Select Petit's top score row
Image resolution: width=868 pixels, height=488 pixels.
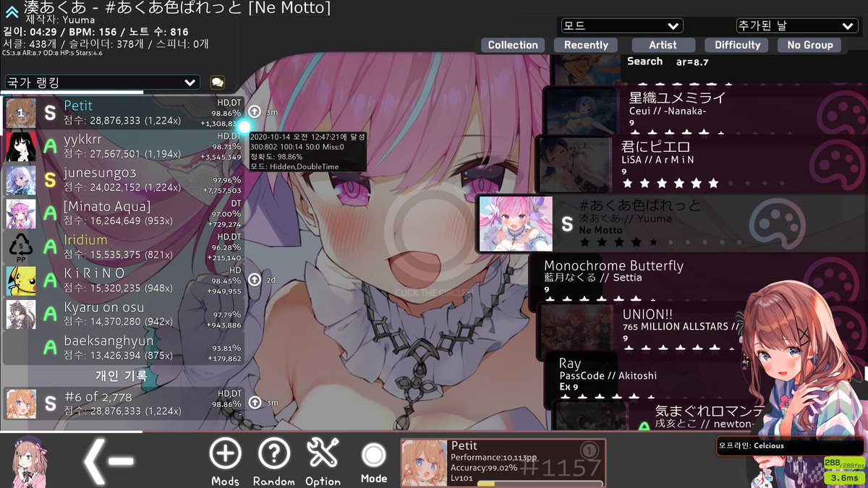coord(123,114)
